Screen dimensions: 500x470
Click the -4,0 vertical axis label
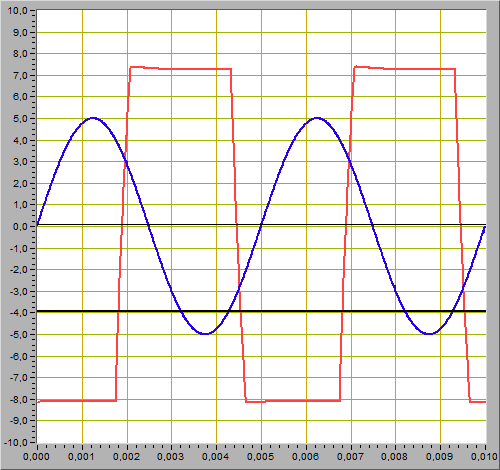click(19, 313)
